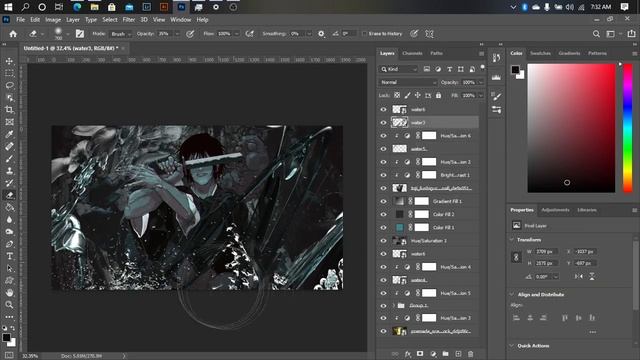Collapse the Transform section

[x=512, y=240]
